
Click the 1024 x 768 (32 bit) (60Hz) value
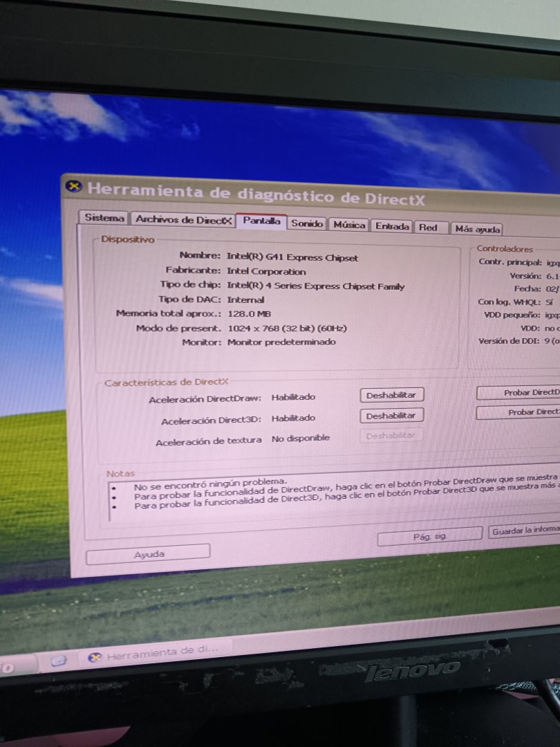pos(287,329)
